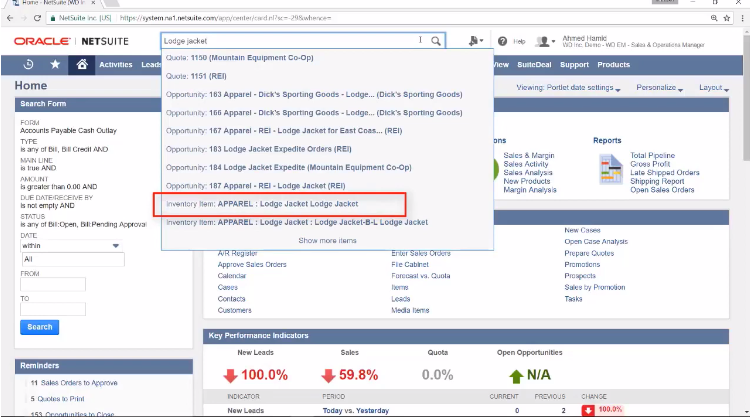
Task: Open the Chrome three-dot menu
Action: [x=742, y=18]
